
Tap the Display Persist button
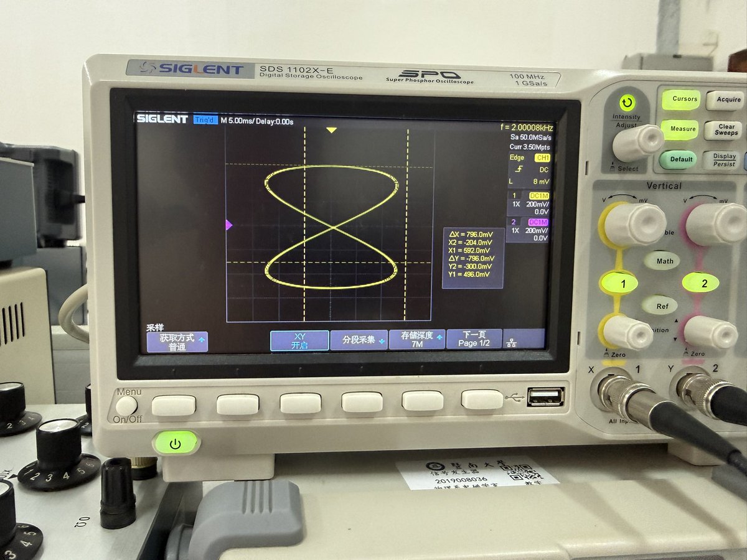pos(722,160)
